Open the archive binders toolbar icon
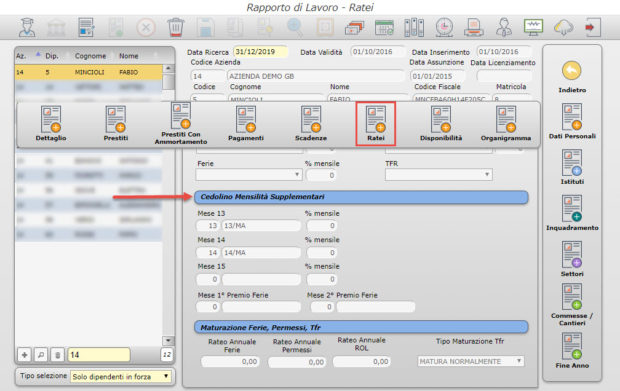Viewport: 620px width, 391px height. [414, 28]
